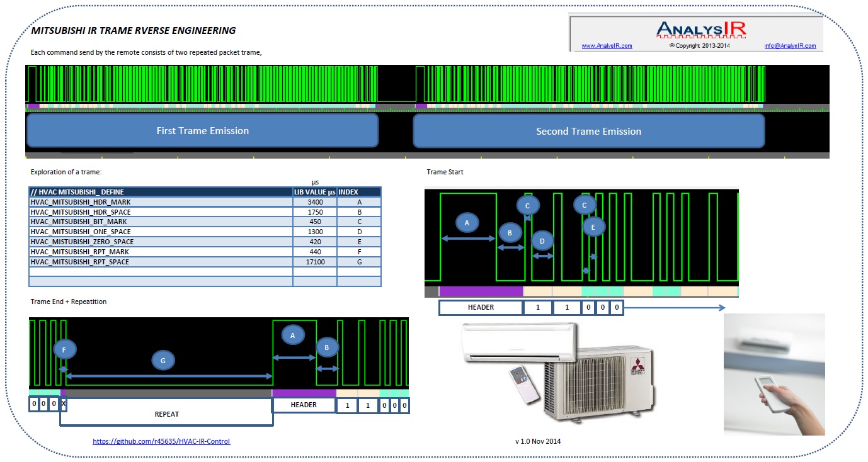Open the GitHub HVAC-IR-Control link
Screen dimensions: 868x462
(161, 441)
